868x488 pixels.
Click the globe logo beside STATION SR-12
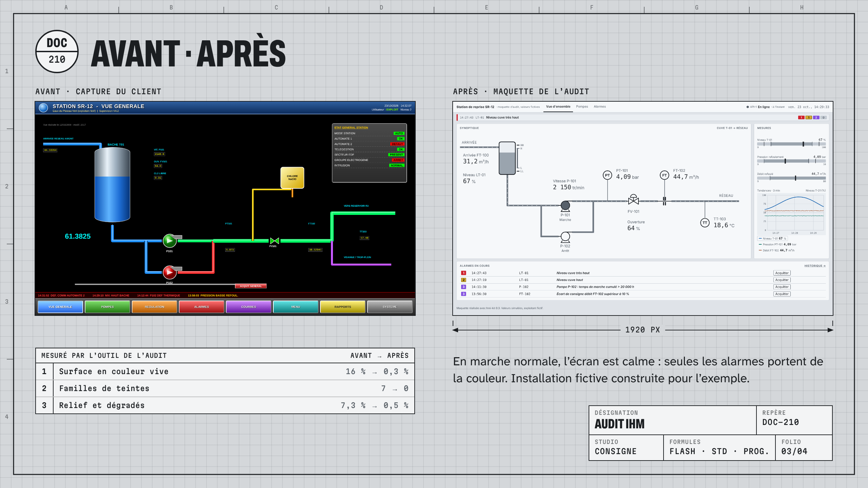[x=43, y=108]
